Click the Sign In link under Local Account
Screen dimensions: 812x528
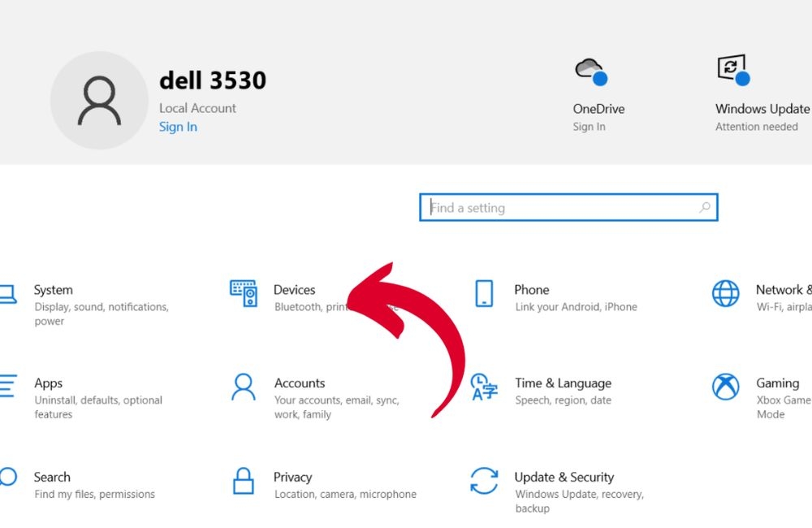(x=178, y=127)
